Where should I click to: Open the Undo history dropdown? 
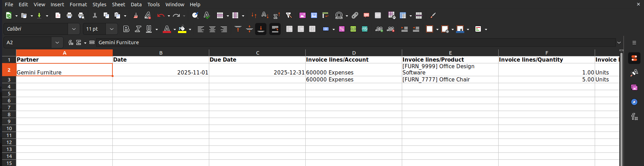[169, 16]
